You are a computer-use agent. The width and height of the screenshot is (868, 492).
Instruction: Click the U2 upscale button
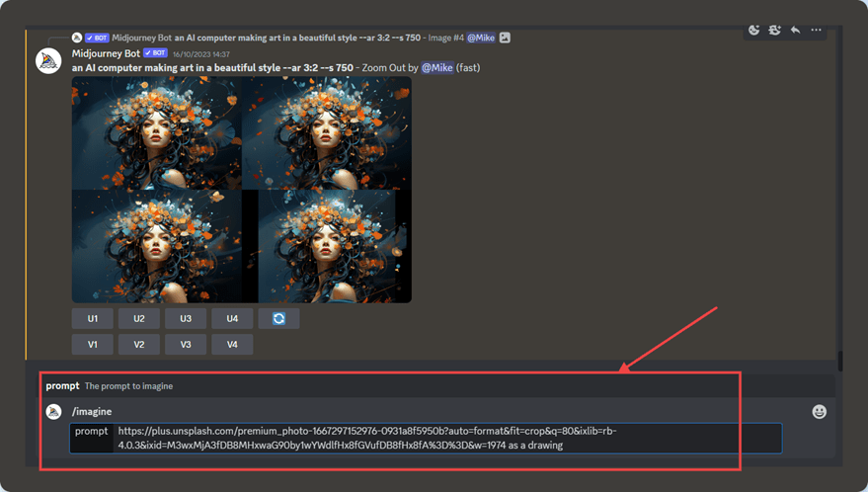(x=139, y=318)
